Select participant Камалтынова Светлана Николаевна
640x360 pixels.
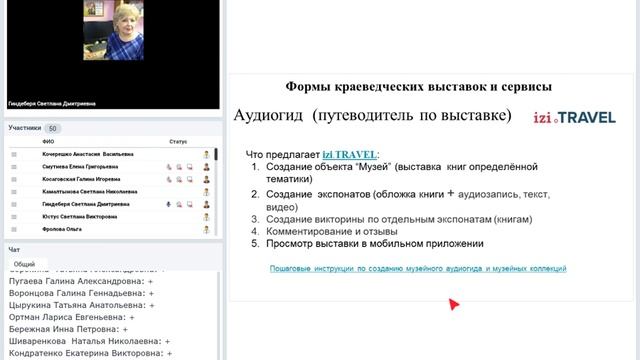(x=90, y=192)
